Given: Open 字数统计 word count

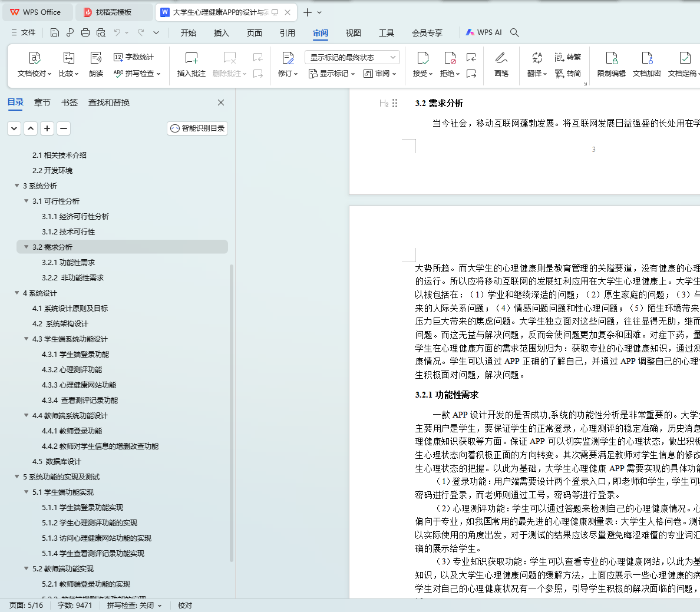Looking at the screenshot, I should (134, 57).
